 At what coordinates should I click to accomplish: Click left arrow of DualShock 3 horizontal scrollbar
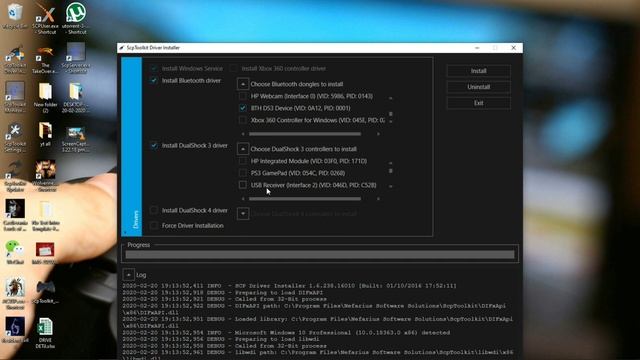pos(243,199)
